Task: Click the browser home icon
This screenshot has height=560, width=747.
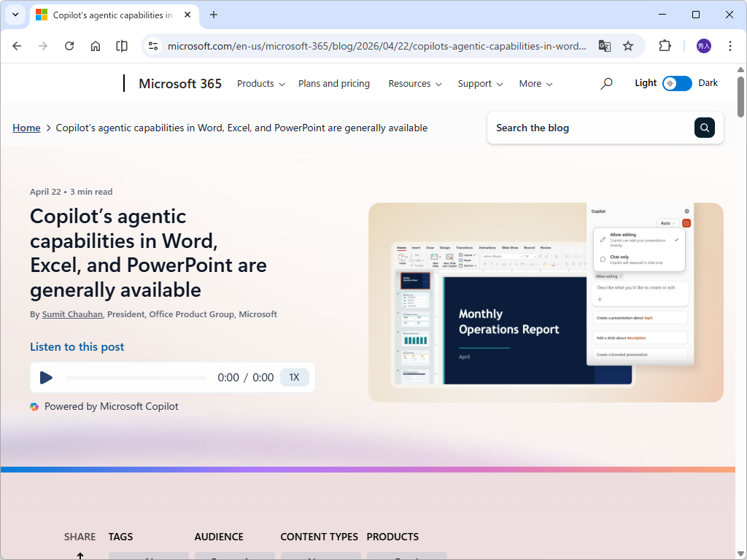Action: click(x=96, y=45)
